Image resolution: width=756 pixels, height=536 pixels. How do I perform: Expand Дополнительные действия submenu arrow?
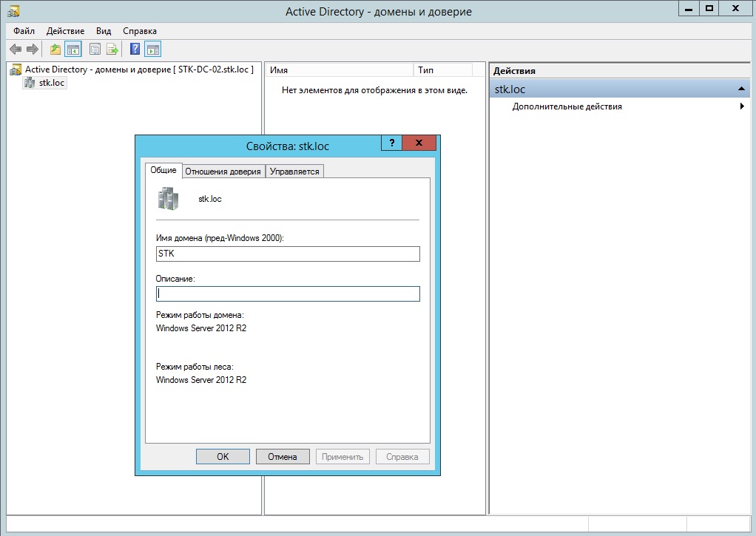[743, 106]
